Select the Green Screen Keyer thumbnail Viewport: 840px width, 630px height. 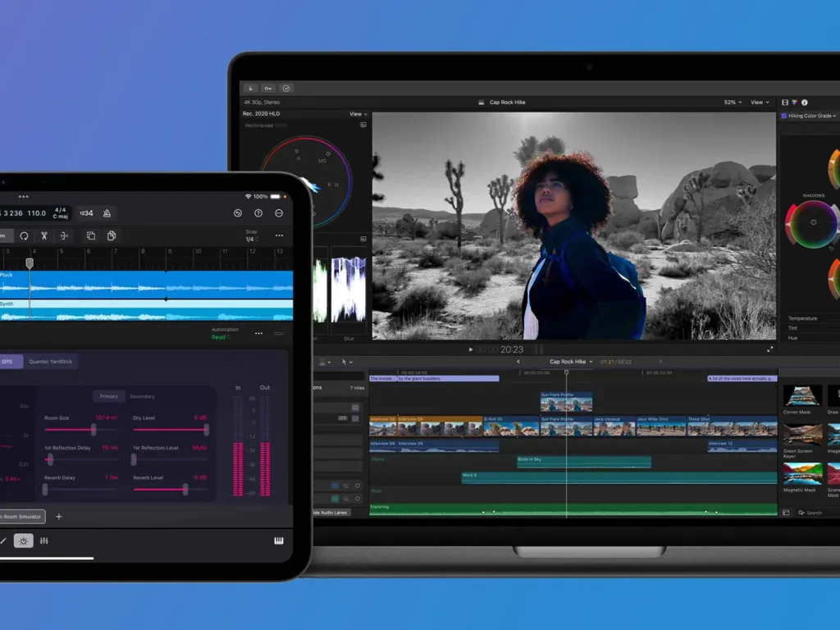802,435
